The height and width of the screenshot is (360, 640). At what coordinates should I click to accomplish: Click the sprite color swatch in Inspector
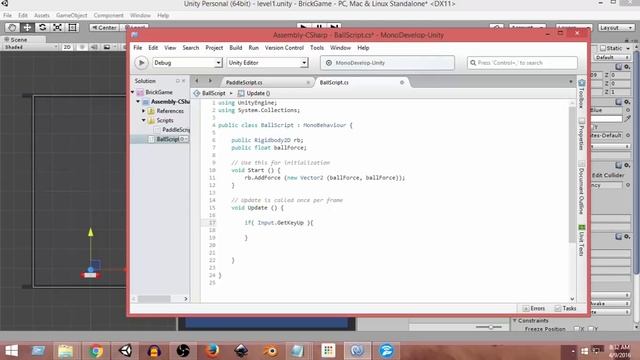tap(607, 118)
